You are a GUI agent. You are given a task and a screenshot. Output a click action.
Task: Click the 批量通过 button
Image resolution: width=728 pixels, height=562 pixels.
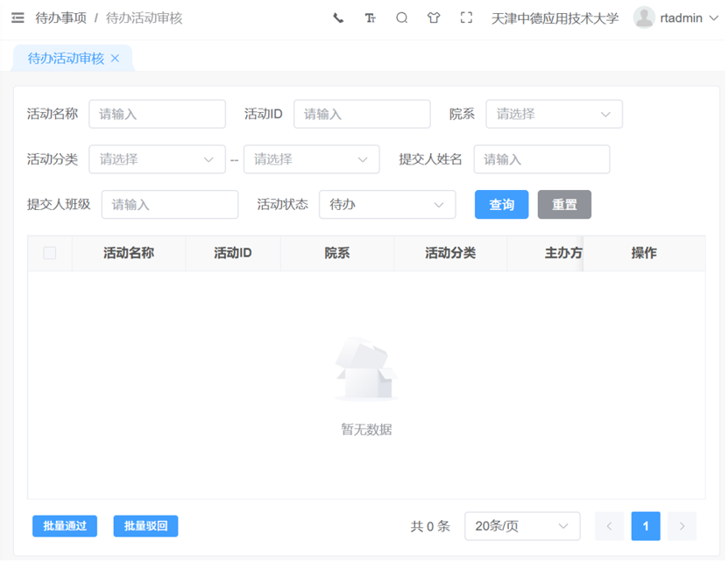point(65,528)
